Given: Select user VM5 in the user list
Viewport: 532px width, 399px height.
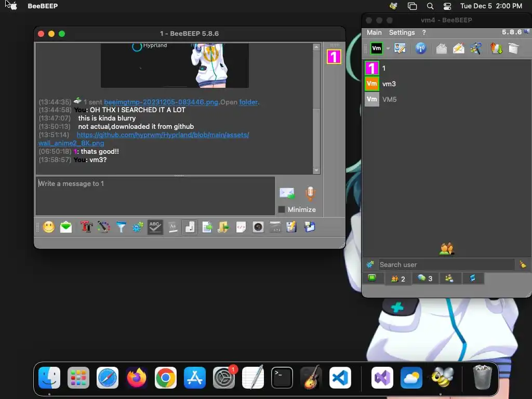Looking at the screenshot, I should [447, 99].
